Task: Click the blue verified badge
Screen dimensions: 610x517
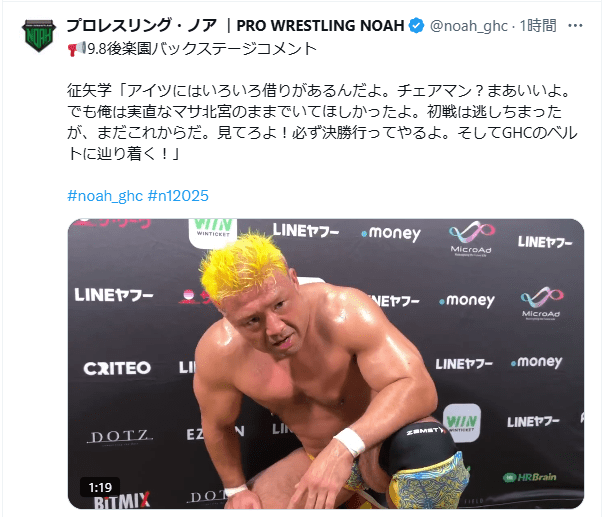Action: click(417, 26)
